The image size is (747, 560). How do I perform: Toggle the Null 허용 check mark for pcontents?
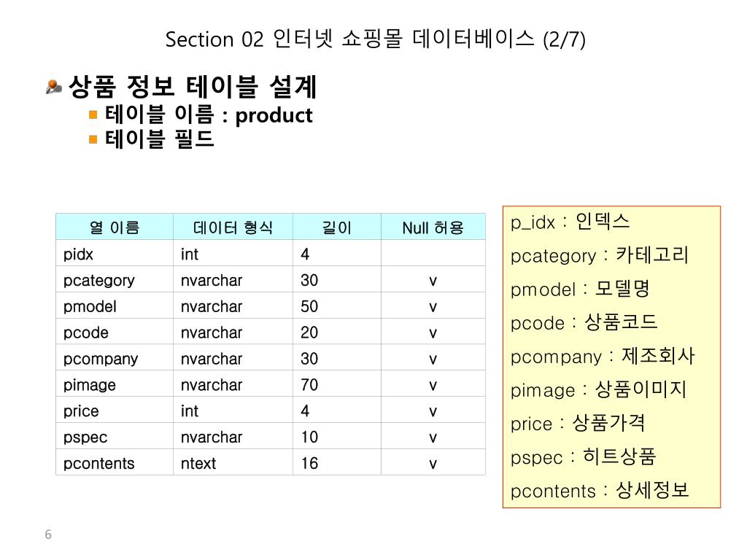pos(433,464)
